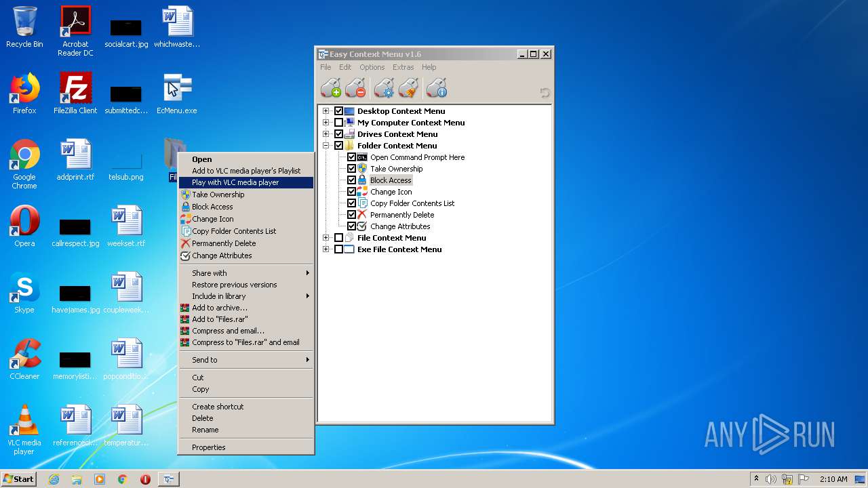Viewport: 868px width, 488px height.
Task: Open the Include in library submenu
Action: click(x=245, y=296)
